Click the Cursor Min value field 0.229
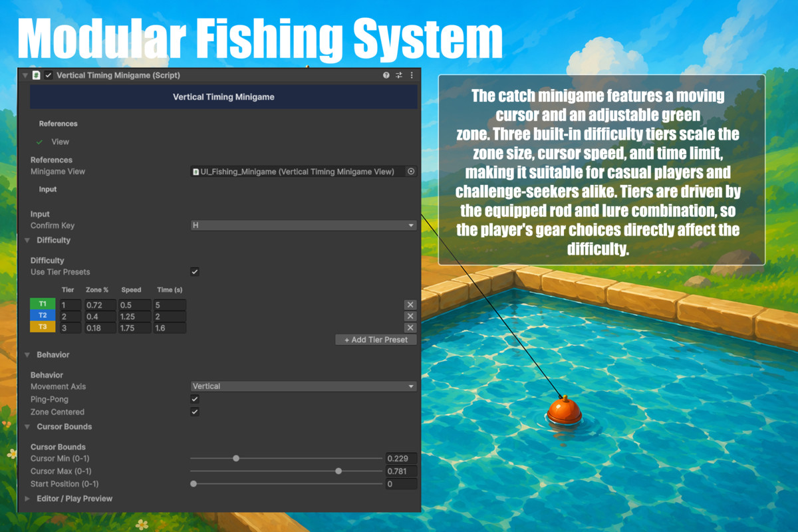Image resolution: width=798 pixels, height=532 pixels. pyautogui.click(x=402, y=458)
